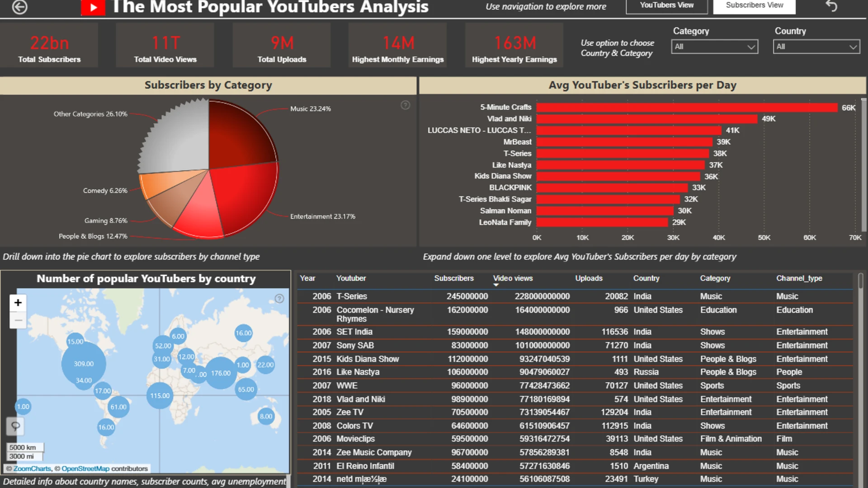Zoom out the map with minus button

[x=18, y=320]
